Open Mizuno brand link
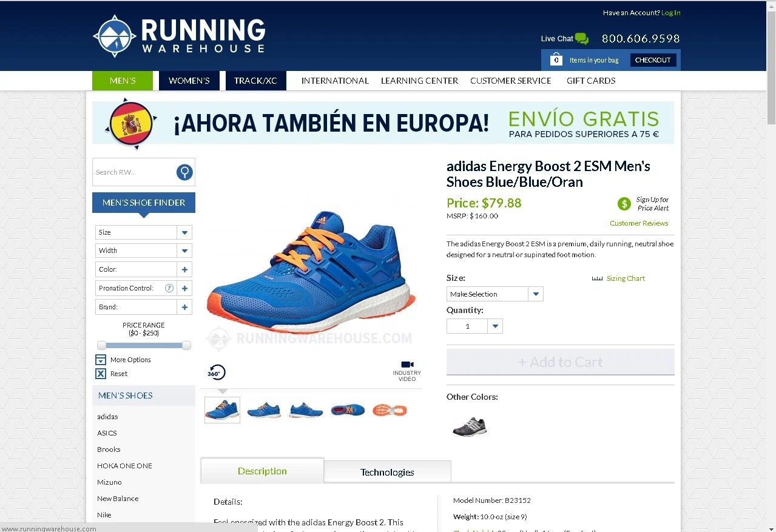776x532 pixels. coord(109,482)
